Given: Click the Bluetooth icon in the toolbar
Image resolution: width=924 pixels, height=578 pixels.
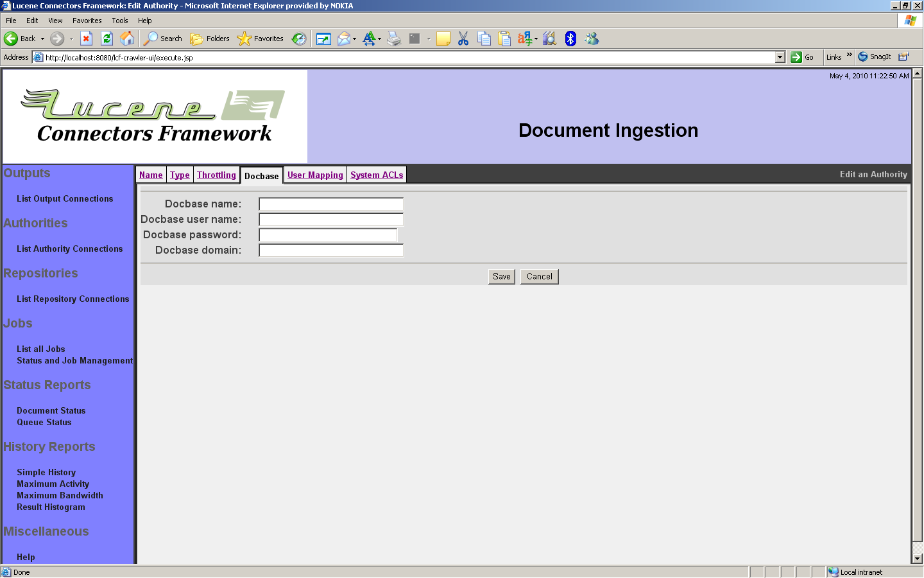Looking at the screenshot, I should click(x=570, y=39).
